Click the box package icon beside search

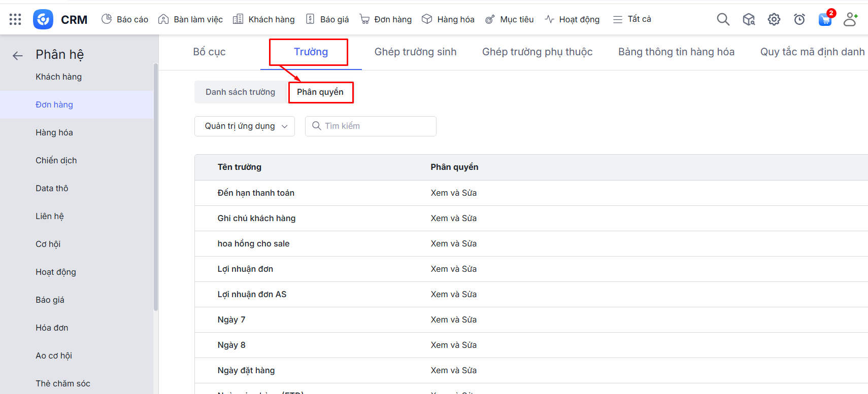pos(748,19)
